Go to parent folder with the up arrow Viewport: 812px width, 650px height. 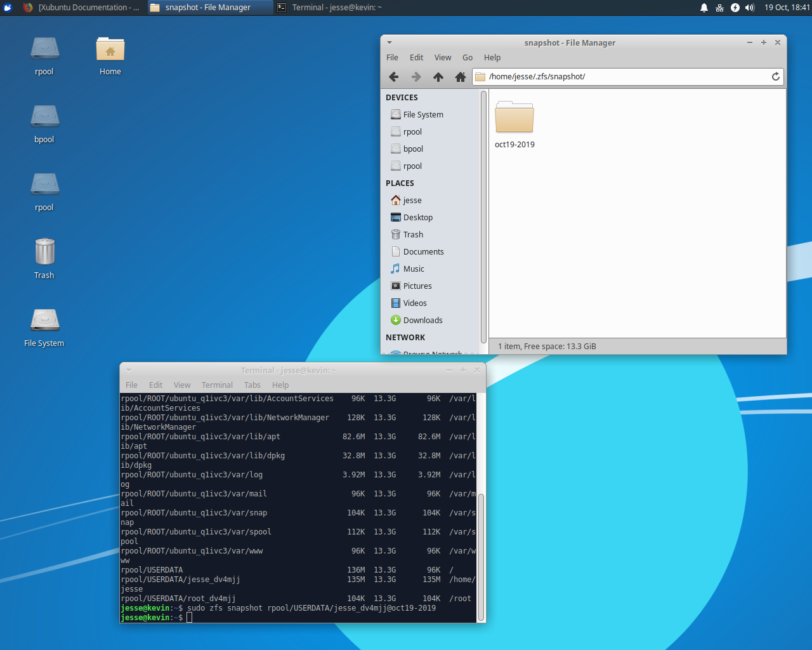point(438,77)
